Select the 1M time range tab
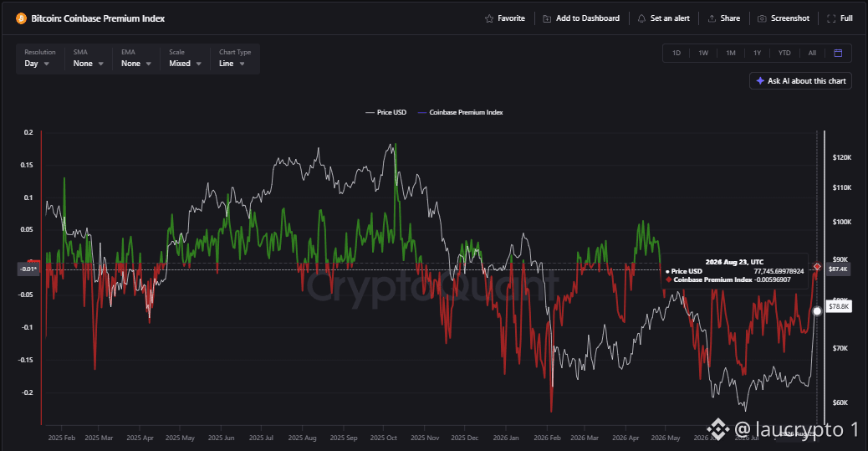 (x=731, y=54)
